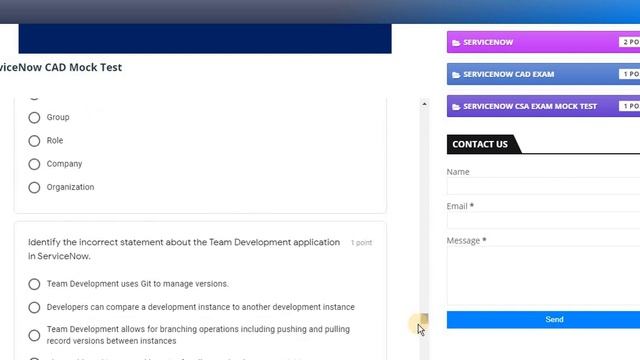This screenshot has height=360, width=640.
Task: Click the ServiceNow CAD Mock Test heading
Action: (x=61, y=67)
